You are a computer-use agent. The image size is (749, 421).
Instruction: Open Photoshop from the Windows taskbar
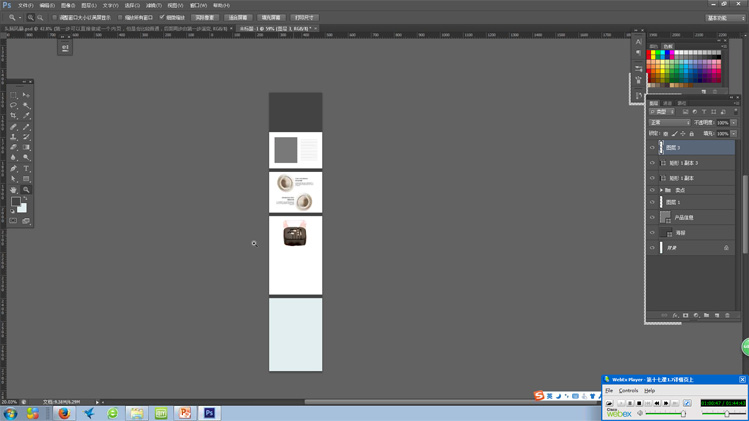point(209,413)
